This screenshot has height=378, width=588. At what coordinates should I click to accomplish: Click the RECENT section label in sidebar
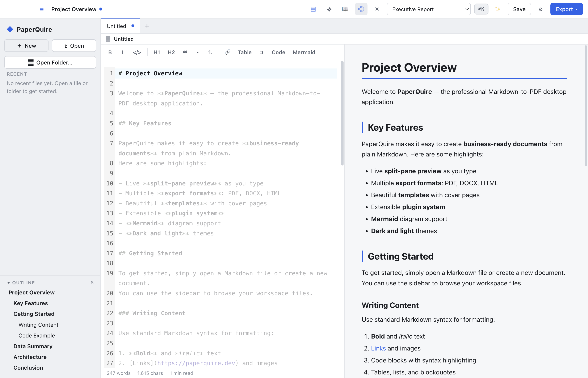tap(17, 74)
